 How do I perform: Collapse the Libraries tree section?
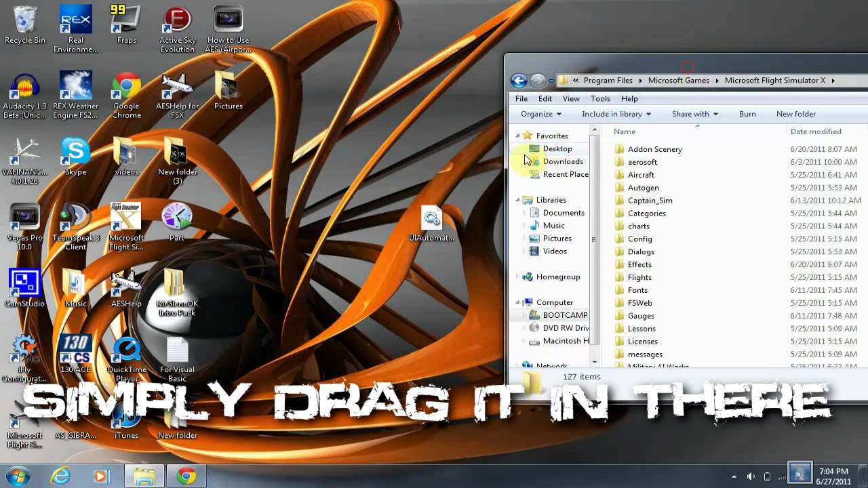(517, 200)
